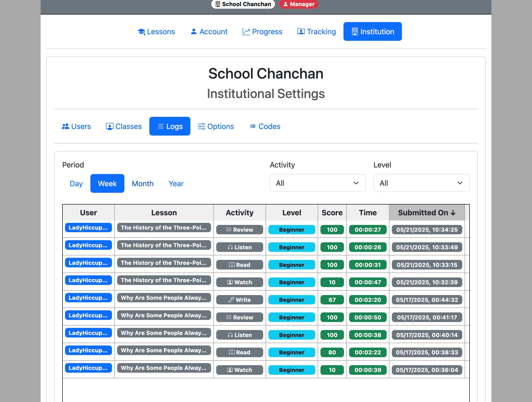The image size is (532, 402).
Task: Click the building icon beside Institution
Action: click(x=355, y=31)
